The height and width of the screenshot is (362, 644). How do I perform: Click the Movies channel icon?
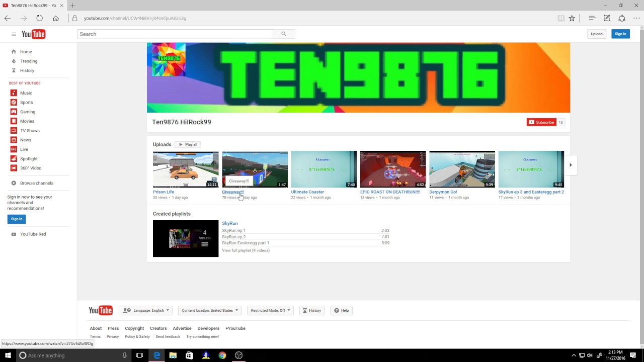(x=14, y=121)
